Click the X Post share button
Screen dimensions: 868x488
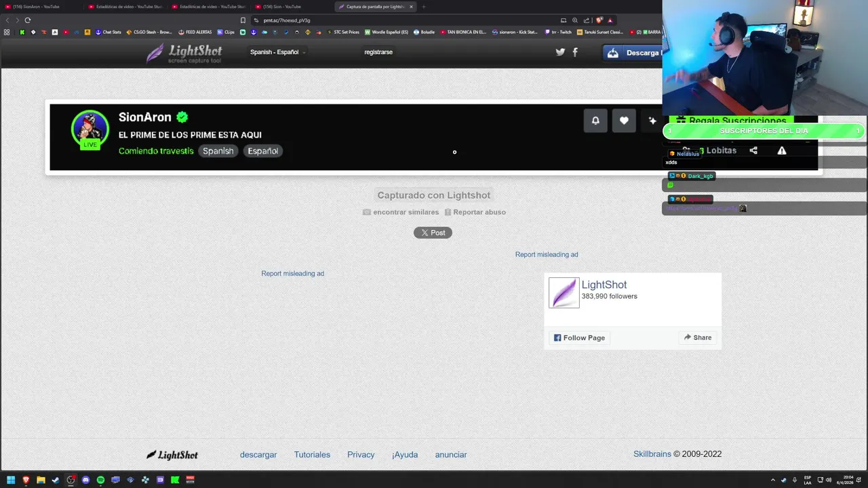[x=433, y=232]
